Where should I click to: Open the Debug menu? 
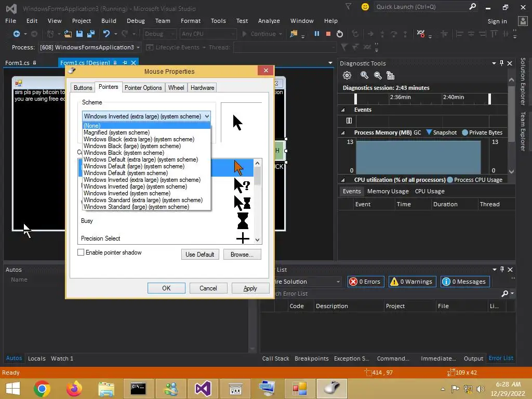point(136,21)
